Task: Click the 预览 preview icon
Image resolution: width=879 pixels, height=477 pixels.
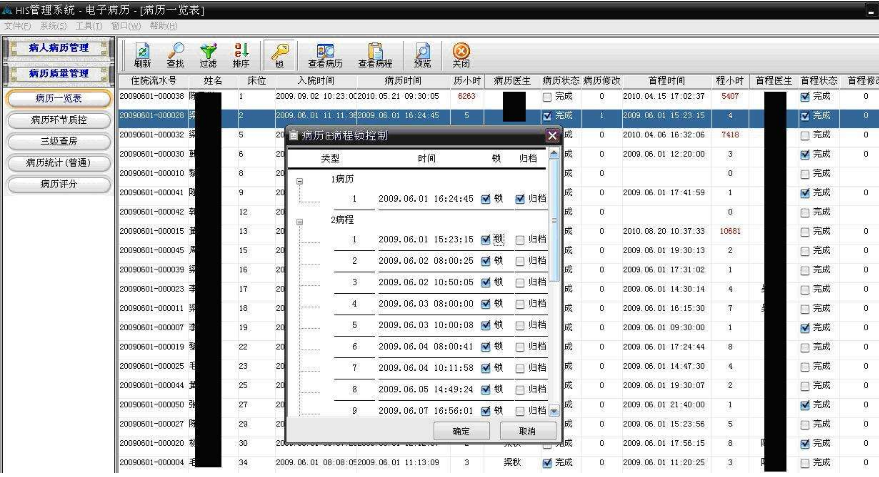Action: coord(423,55)
